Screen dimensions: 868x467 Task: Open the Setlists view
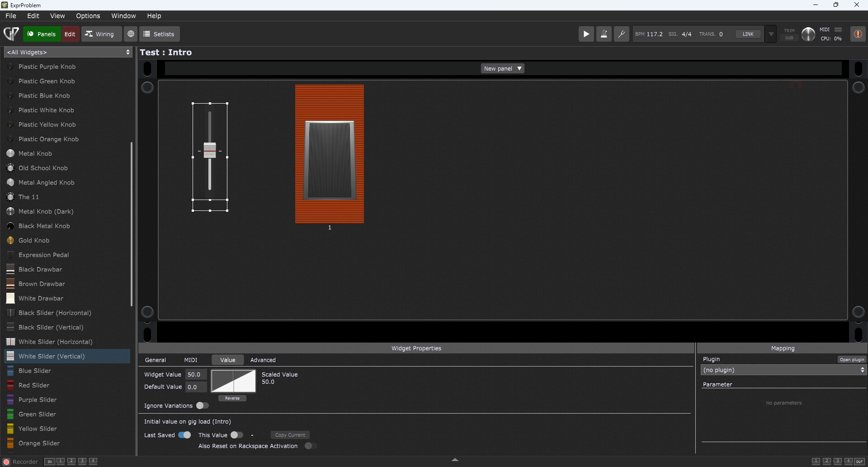pyautogui.click(x=159, y=34)
